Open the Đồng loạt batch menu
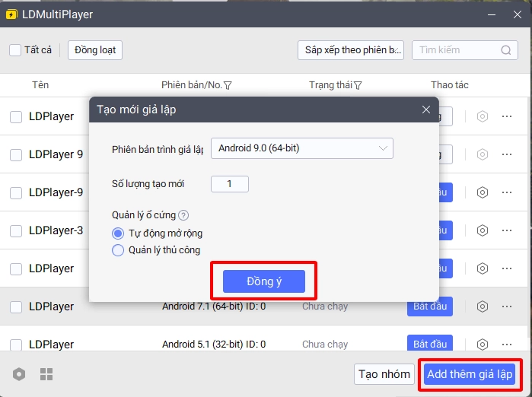532x397 pixels. 95,50
